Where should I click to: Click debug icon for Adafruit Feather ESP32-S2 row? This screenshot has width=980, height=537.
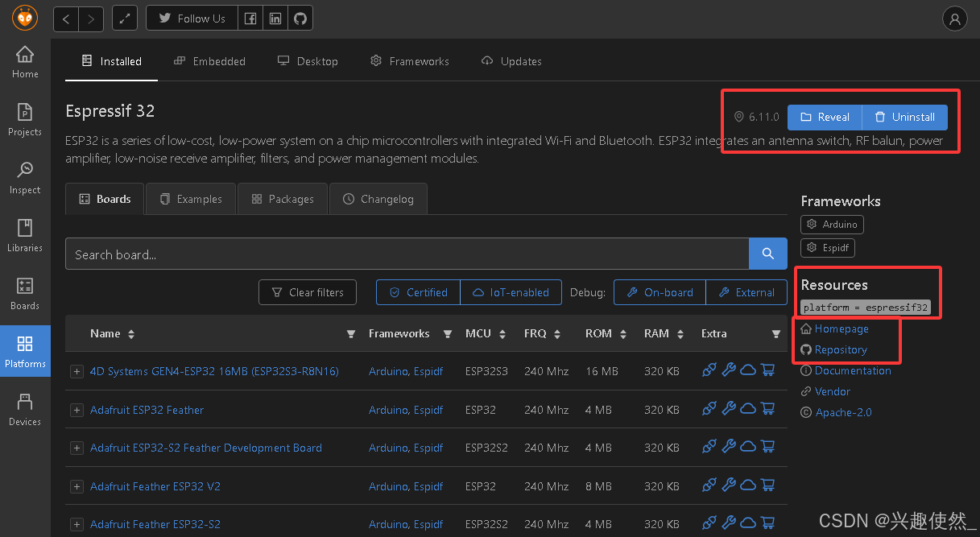coord(709,523)
